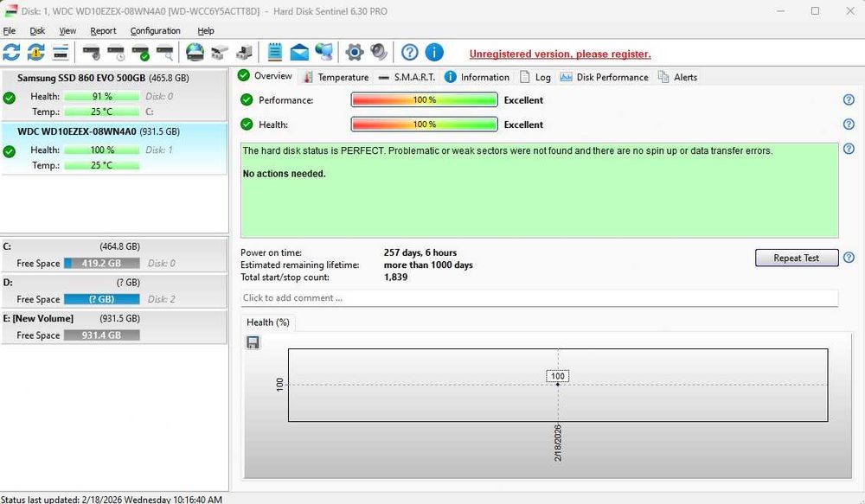Image resolution: width=865 pixels, height=504 pixels.
Task: Click the speaker sound icon
Action: [379, 53]
